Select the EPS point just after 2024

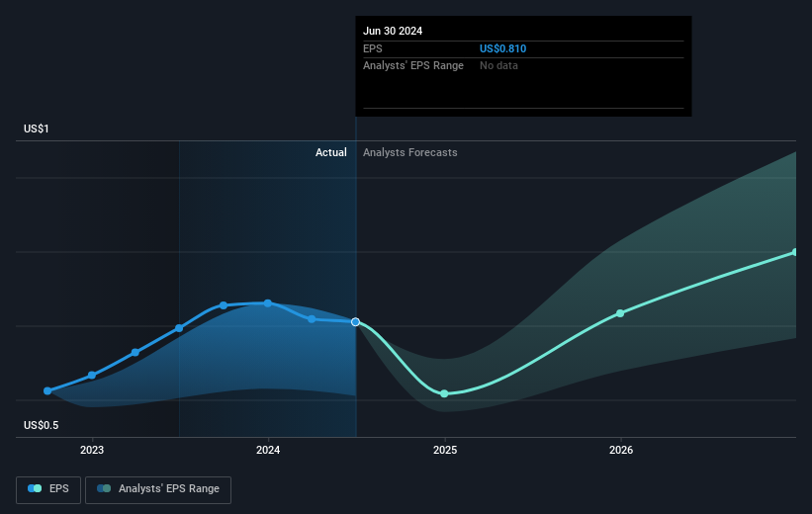tap(312, 319)
